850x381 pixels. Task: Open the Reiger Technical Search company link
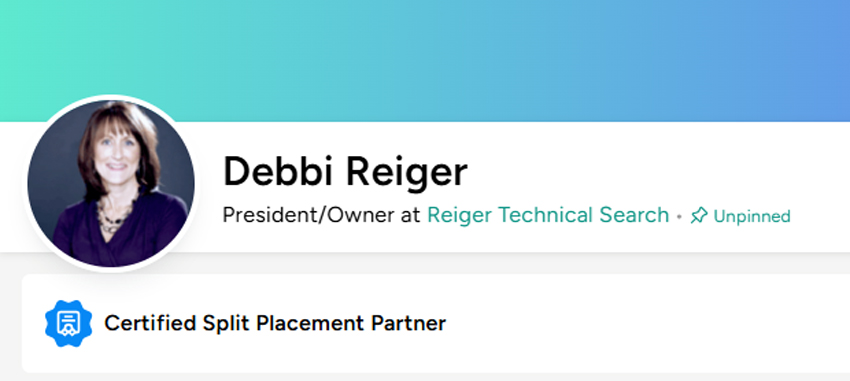[548, 215]
